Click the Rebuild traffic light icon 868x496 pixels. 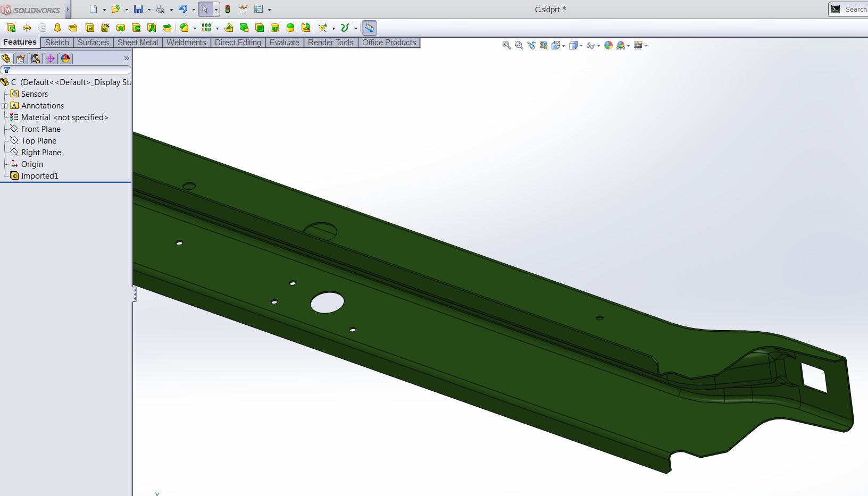pos(228,9)
